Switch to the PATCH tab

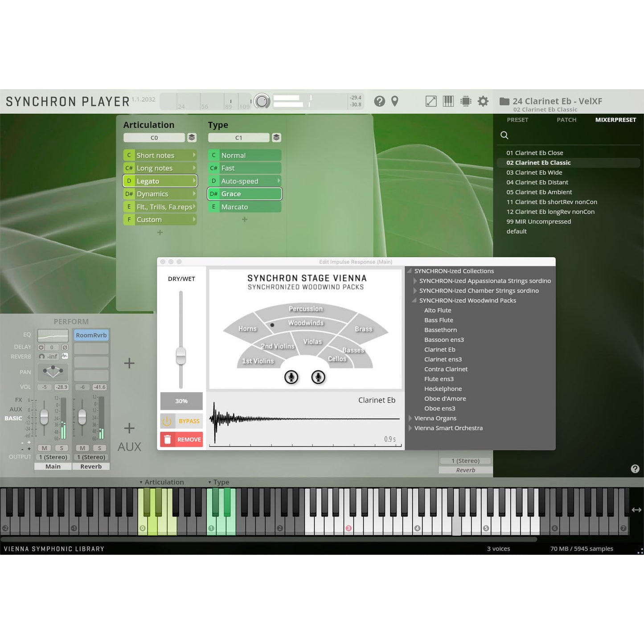566,120
